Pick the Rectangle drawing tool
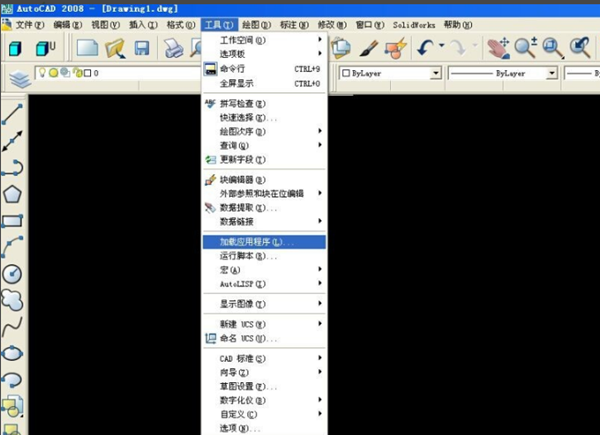600x435 pixels. click(12, 221)
